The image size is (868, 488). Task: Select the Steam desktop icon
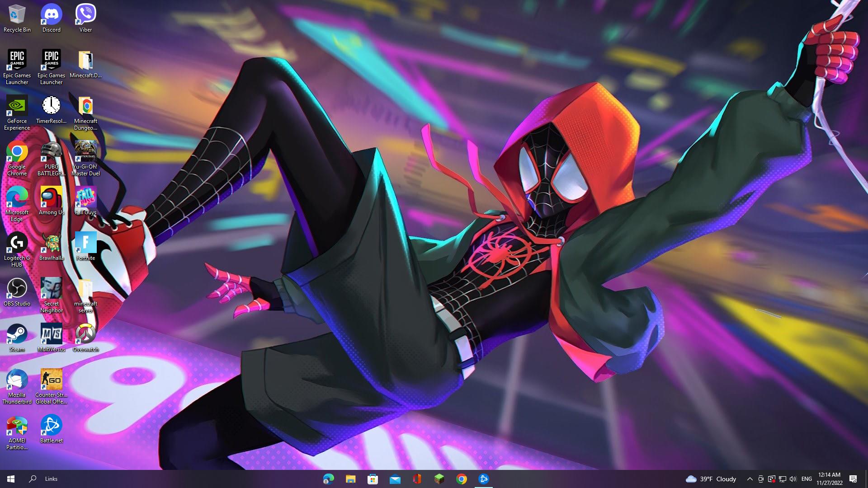(x=17, y=335)
